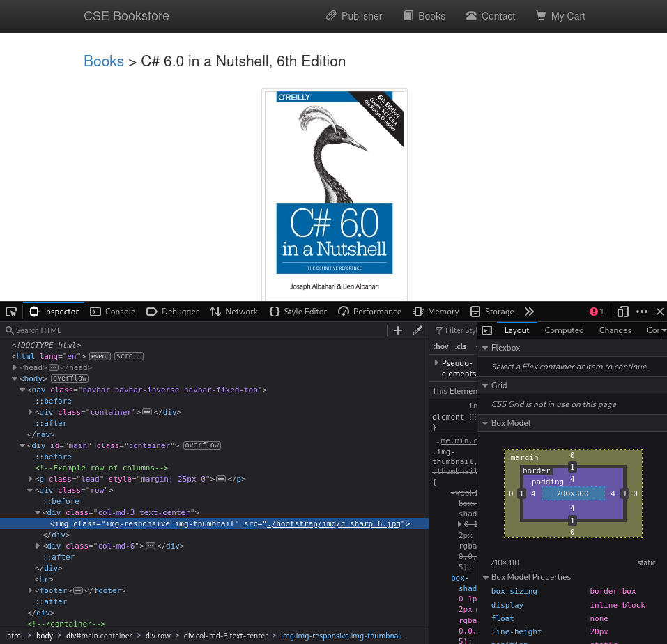Viewport: 667px width, 644px height.
Task: Open the Style Editor tab
Action: (x=298, y=312)
